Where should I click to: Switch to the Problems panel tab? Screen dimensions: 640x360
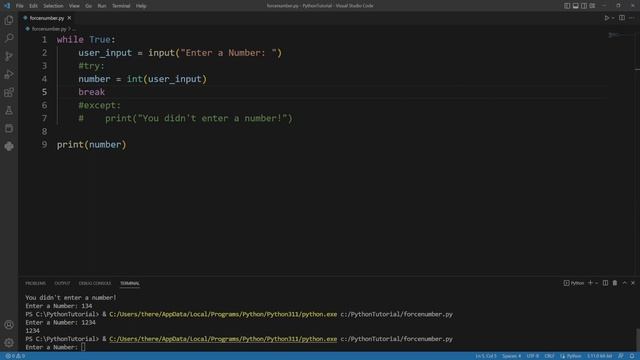(x=36, y=283)
